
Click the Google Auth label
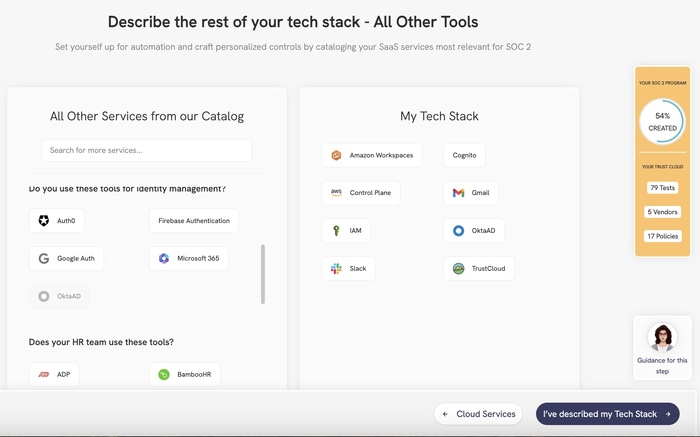click(75, 258)
